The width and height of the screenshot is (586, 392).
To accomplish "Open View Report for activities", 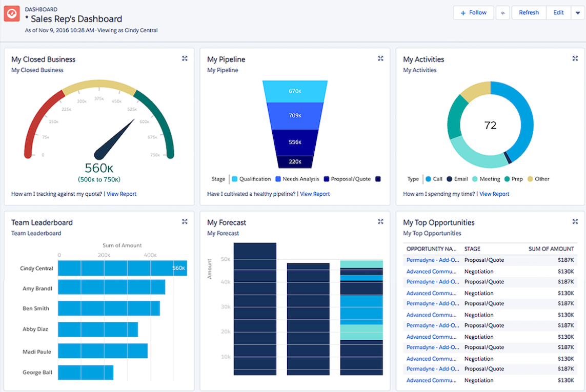I will [x=494, y=194].
